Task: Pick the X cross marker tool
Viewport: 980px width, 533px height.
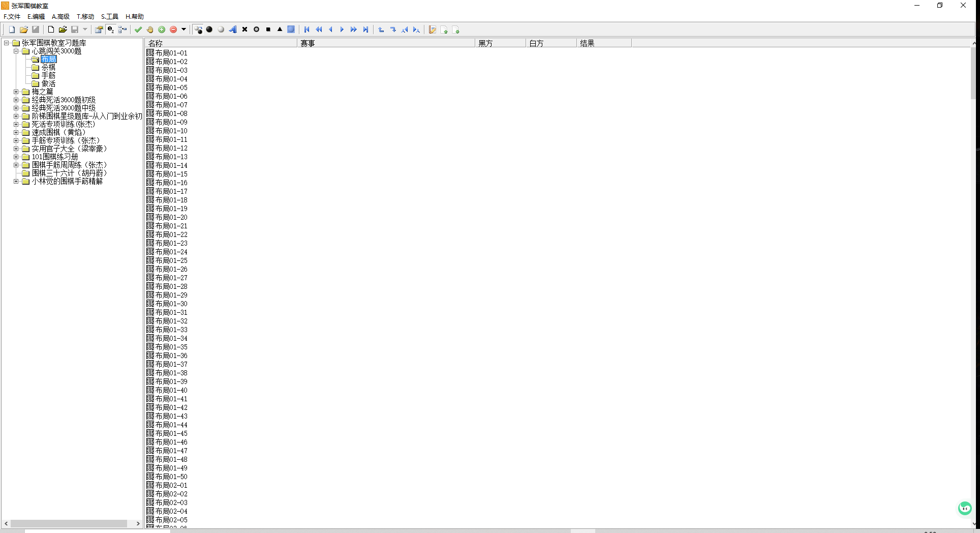Action: coord(244,29)
